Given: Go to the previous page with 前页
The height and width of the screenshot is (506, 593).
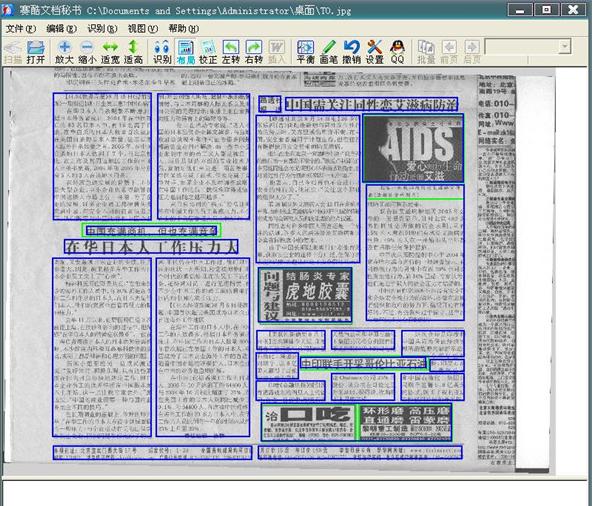Looking at the screenshot, I should click(449, 52).
